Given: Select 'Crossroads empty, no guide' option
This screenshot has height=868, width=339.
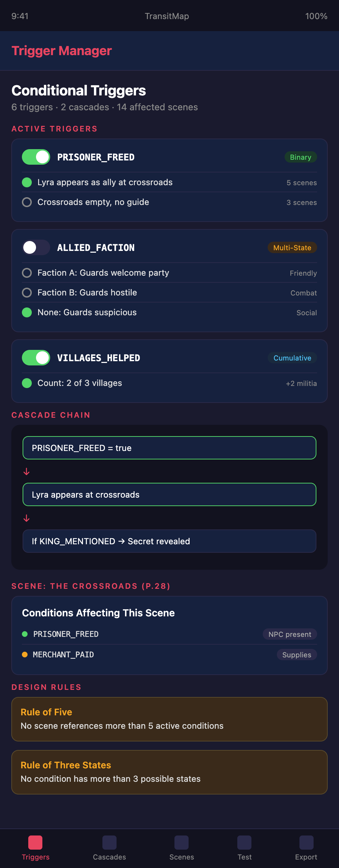Looking at the screenshot, I should [27, 202].
